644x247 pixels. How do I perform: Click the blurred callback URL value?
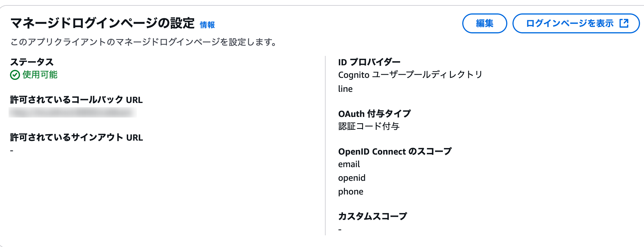(72, 113)
